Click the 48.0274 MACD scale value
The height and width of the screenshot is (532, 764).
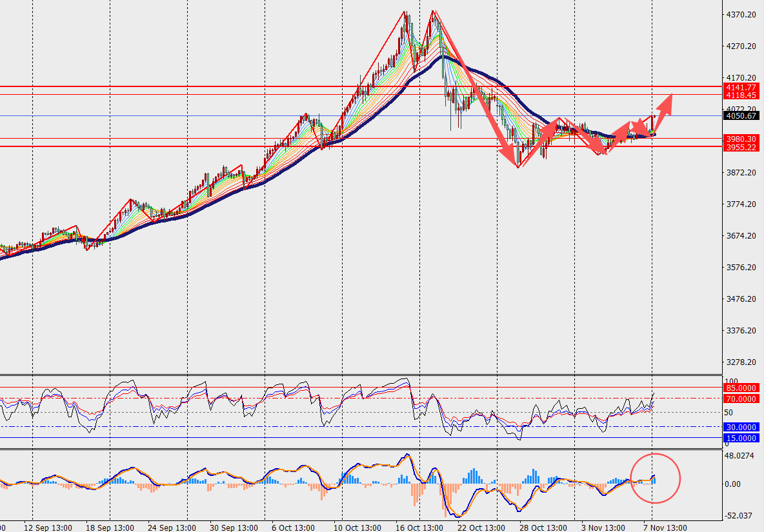pyautogui.click(x=741, y=455)
